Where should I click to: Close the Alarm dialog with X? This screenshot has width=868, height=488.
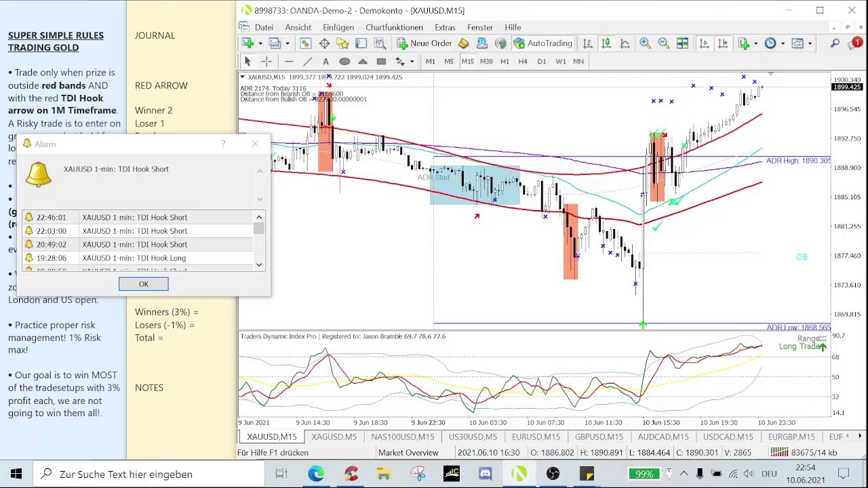(x=255, y=144)
